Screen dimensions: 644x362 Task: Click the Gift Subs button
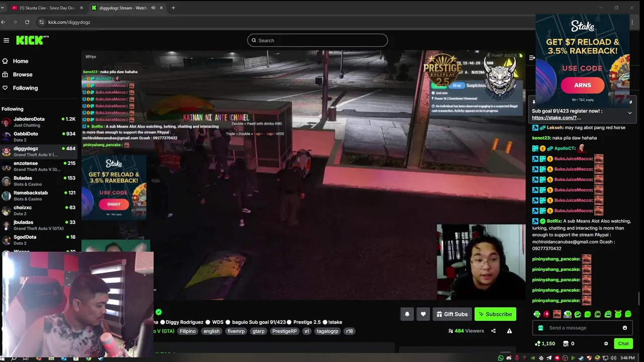(x=452, y=314)
